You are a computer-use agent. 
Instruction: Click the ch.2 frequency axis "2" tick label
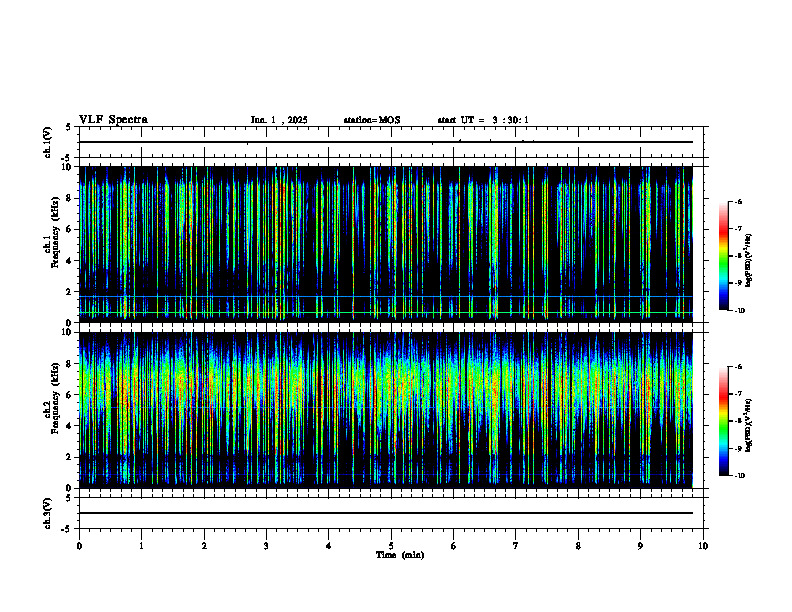tap(69, 457)
